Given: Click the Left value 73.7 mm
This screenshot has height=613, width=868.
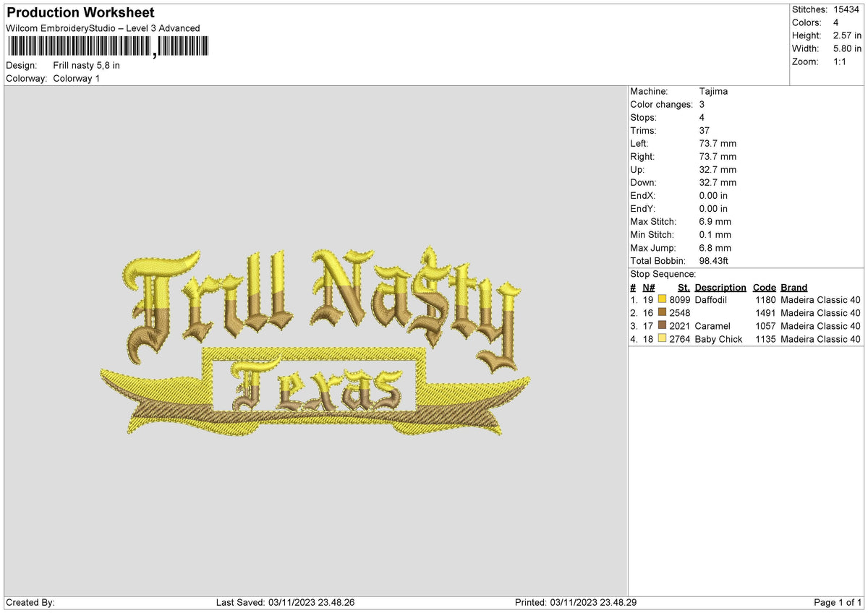Looking at the screenshot, I should 718,144.
